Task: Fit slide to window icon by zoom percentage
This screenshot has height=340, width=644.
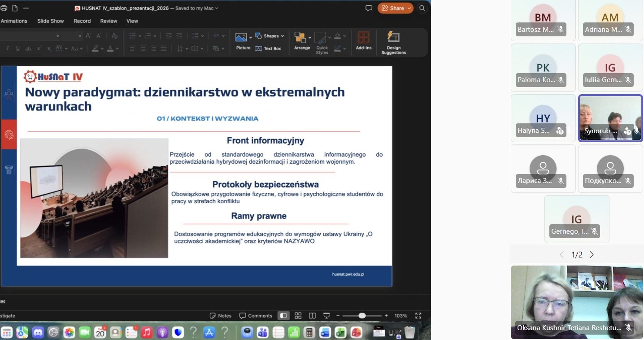Action: pyautogui.click(x=418, y=316)
